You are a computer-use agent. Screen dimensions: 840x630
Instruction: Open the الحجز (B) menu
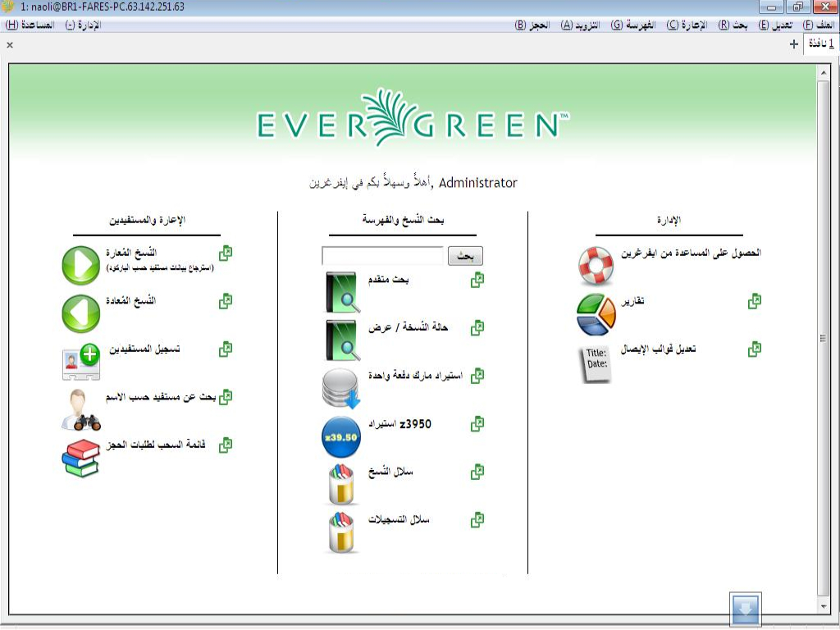pos(532,25)
